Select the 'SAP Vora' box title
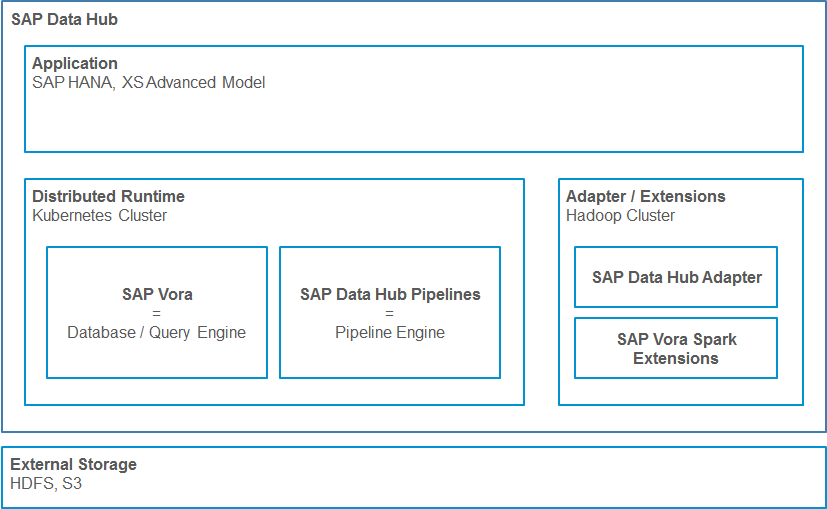827x509 pixels. tap(157, 294)
